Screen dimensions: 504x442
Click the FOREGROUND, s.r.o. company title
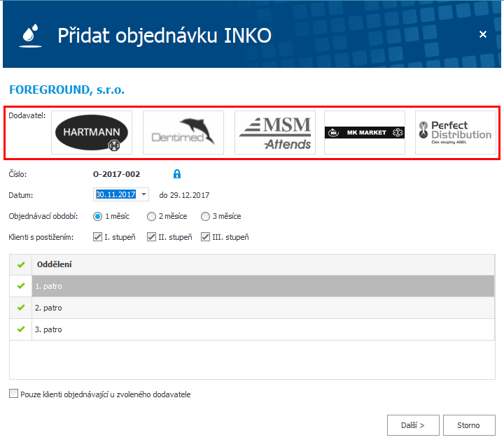pos(67,90)
